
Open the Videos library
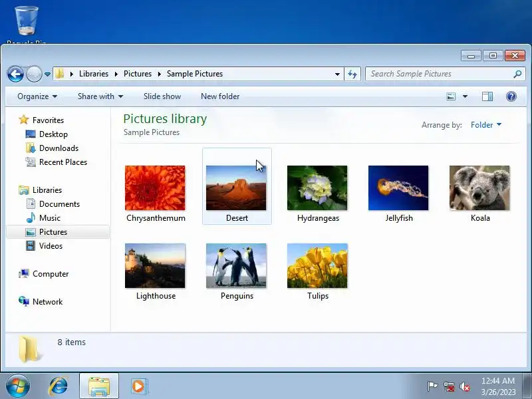coord(51,245)
